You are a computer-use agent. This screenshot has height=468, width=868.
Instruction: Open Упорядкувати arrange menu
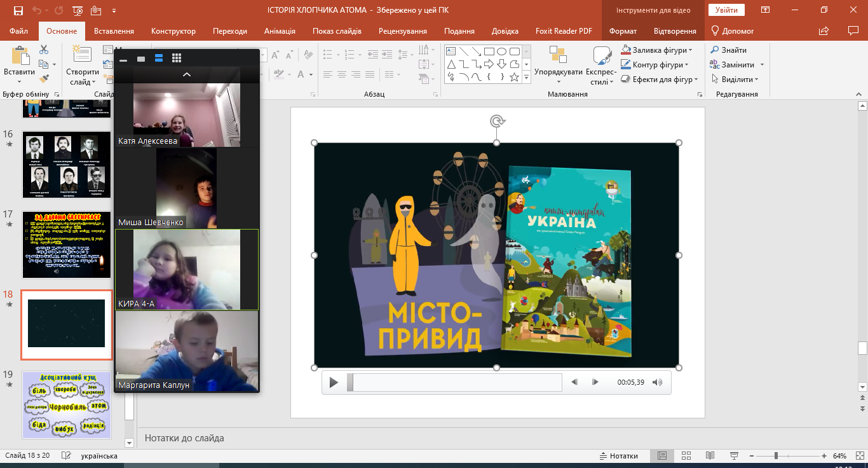(559, 65)
